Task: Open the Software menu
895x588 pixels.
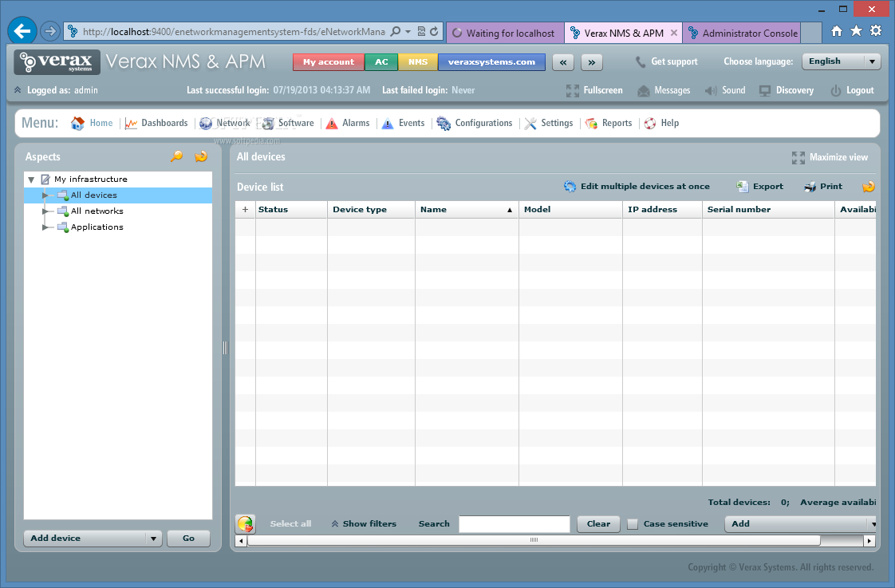Action: tap(288, 123)
